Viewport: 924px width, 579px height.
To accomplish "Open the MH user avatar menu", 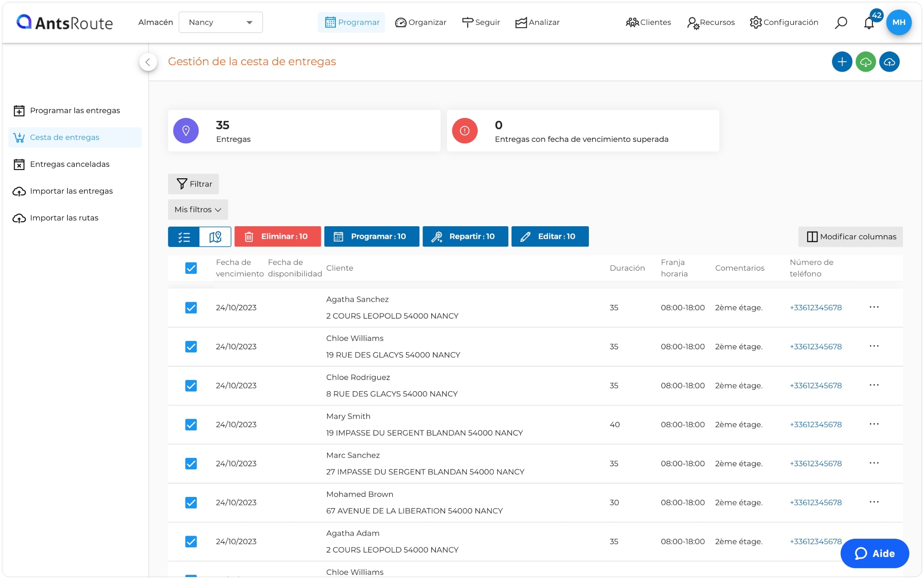I will coord(899,22).
